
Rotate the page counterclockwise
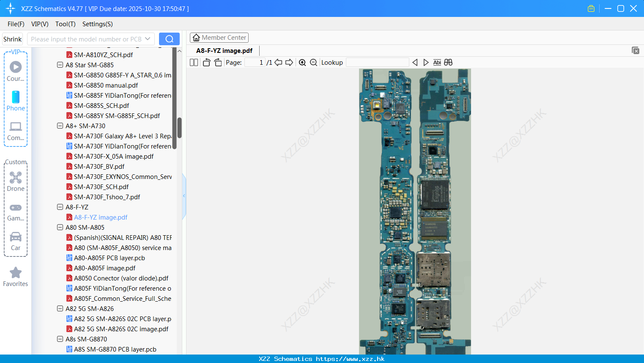[x=206, y=62]
